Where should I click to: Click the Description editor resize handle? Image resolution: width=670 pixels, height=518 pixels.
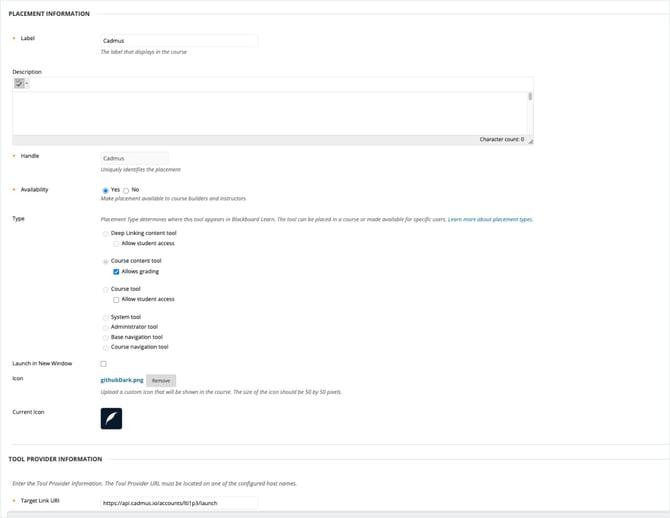coord(530,141)
